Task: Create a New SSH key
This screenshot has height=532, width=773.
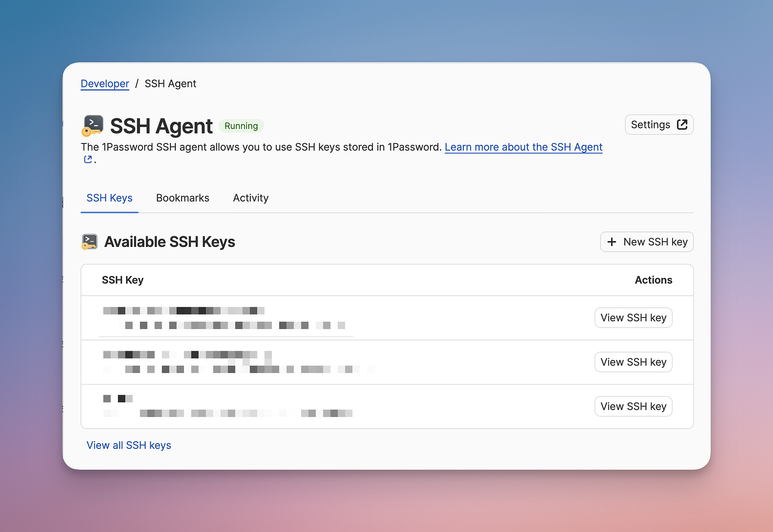Action: point(647,242)
